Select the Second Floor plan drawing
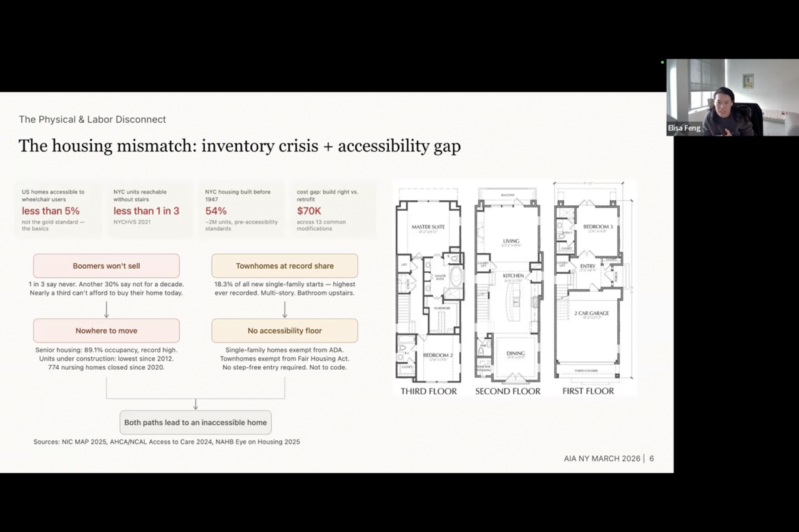 [x=507, y=287]
